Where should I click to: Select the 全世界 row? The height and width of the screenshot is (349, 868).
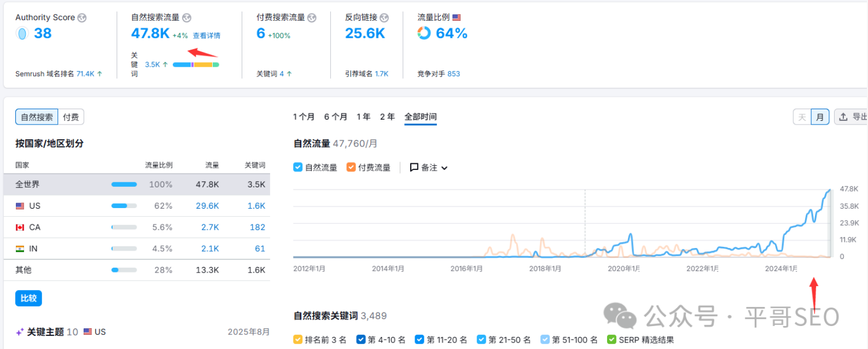pyautogui.click(x=137, y=185)
